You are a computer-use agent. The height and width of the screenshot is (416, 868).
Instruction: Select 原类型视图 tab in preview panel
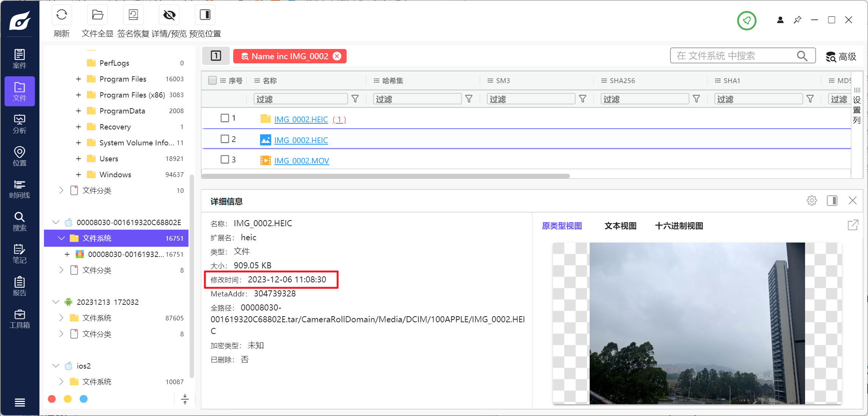coord(561,225)
